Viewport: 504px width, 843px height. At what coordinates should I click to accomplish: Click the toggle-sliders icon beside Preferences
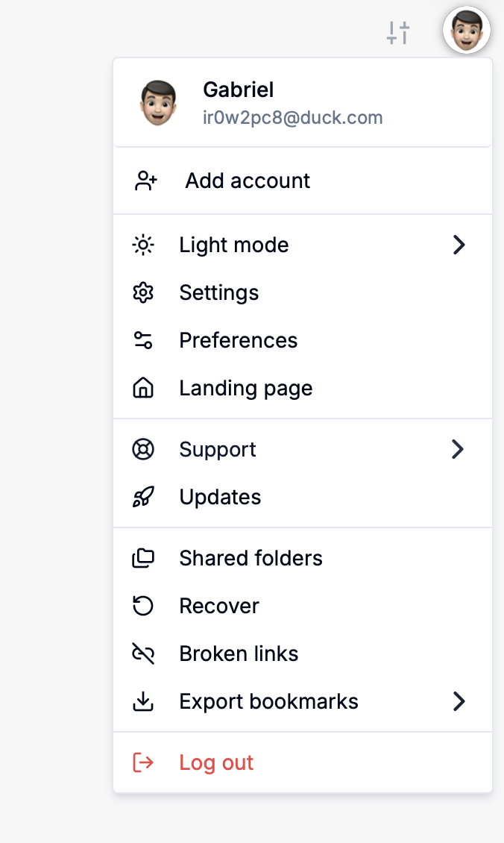(143, 340)
